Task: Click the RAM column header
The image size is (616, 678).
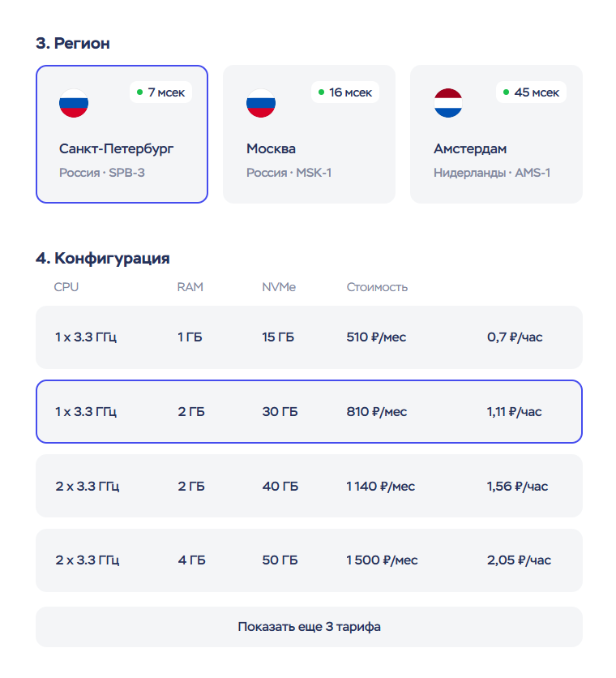Action: 190,287
